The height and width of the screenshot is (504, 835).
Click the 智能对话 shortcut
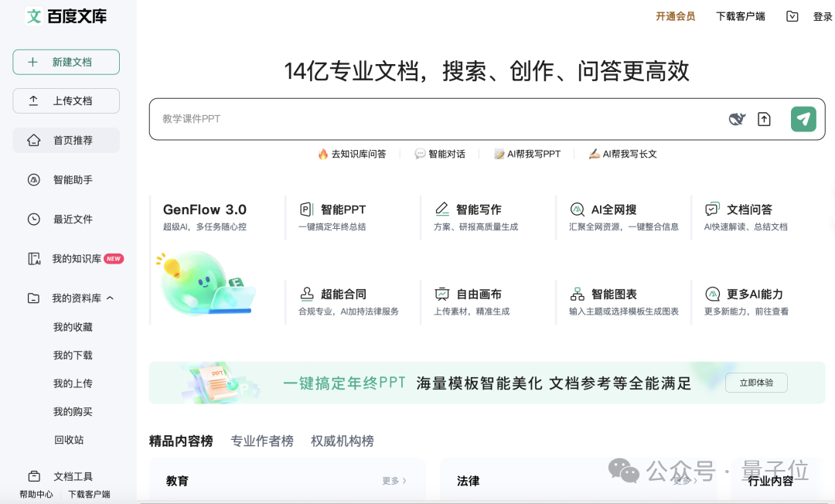pos(440,154)
